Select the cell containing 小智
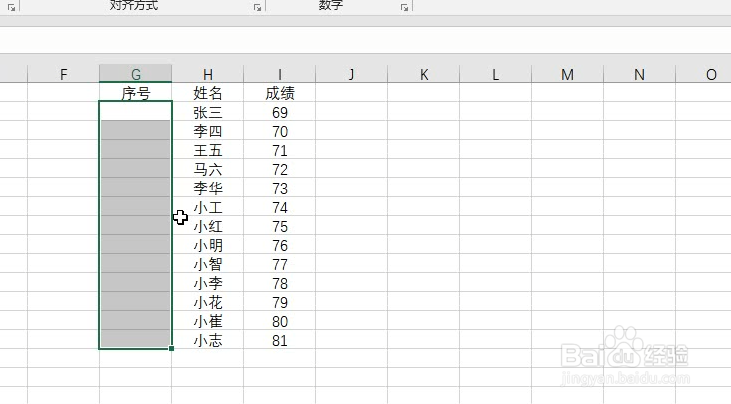 tap(207, 264)
